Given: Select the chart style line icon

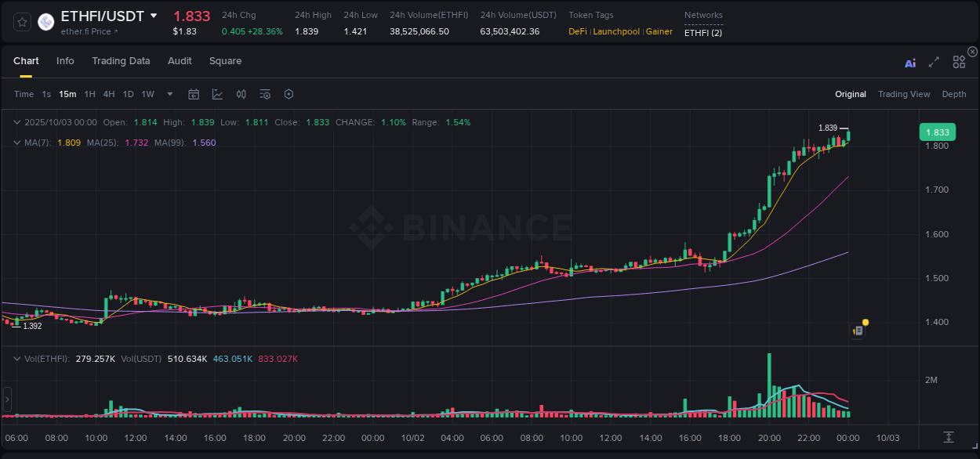Looking at the screenshot, I should click(x=217, y=94).
